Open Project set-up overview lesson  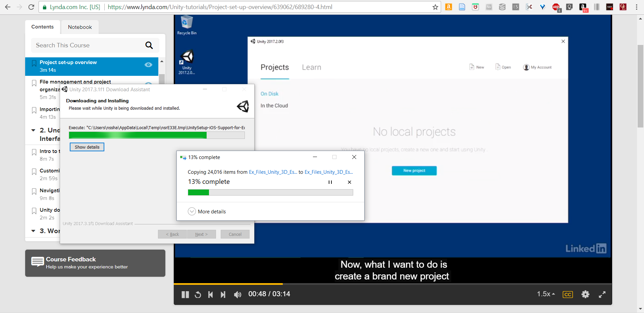92,66
